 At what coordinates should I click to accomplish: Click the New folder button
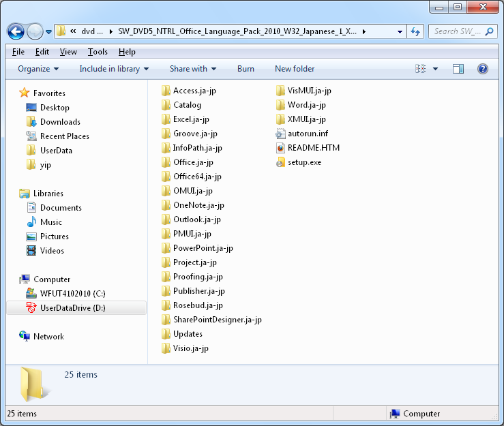tap(295, 69)
